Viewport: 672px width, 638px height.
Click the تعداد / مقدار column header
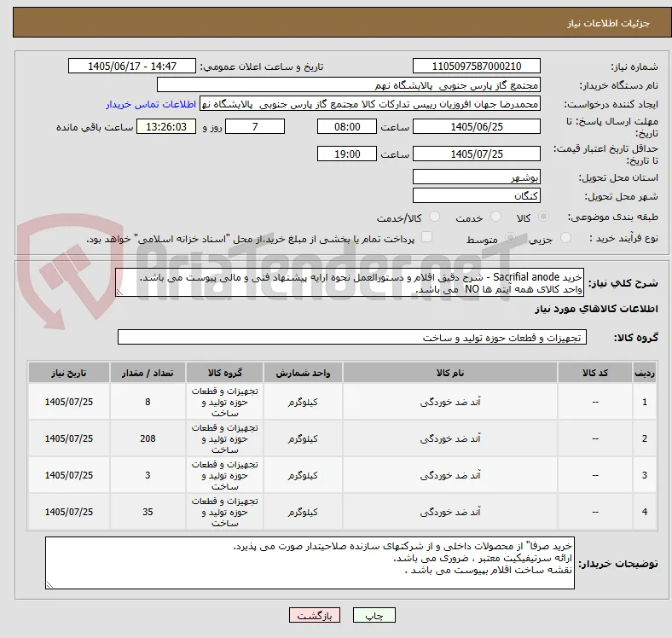point(148,373)
